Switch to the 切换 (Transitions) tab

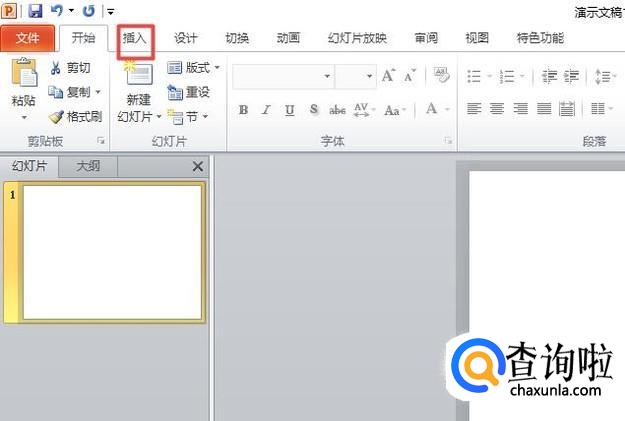(237, 38)
